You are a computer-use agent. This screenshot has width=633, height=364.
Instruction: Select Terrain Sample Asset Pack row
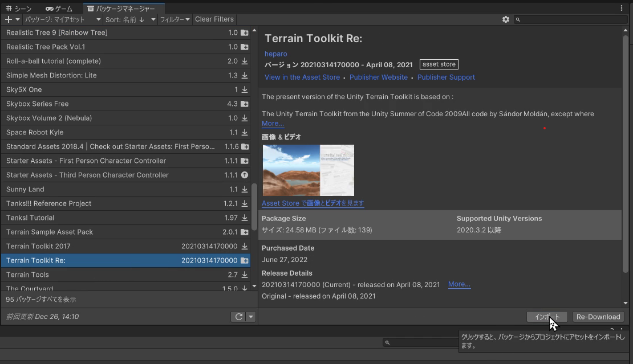[x=125, y=232]
